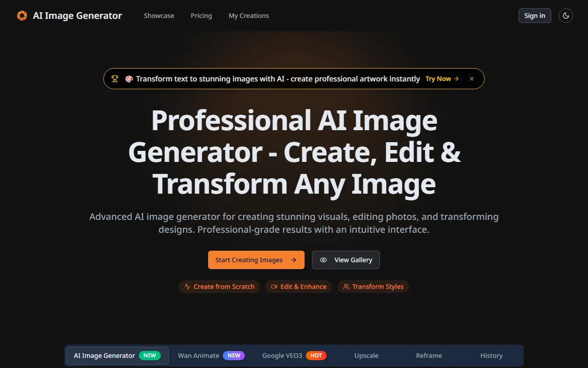Click the Create from Scratch pulse icon

[x=187, y=287]
